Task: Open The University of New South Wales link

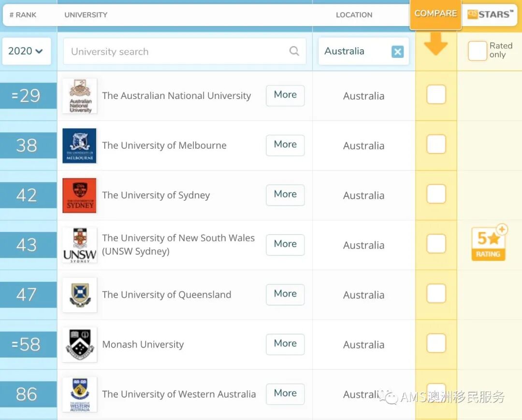Action: (178, 244)
